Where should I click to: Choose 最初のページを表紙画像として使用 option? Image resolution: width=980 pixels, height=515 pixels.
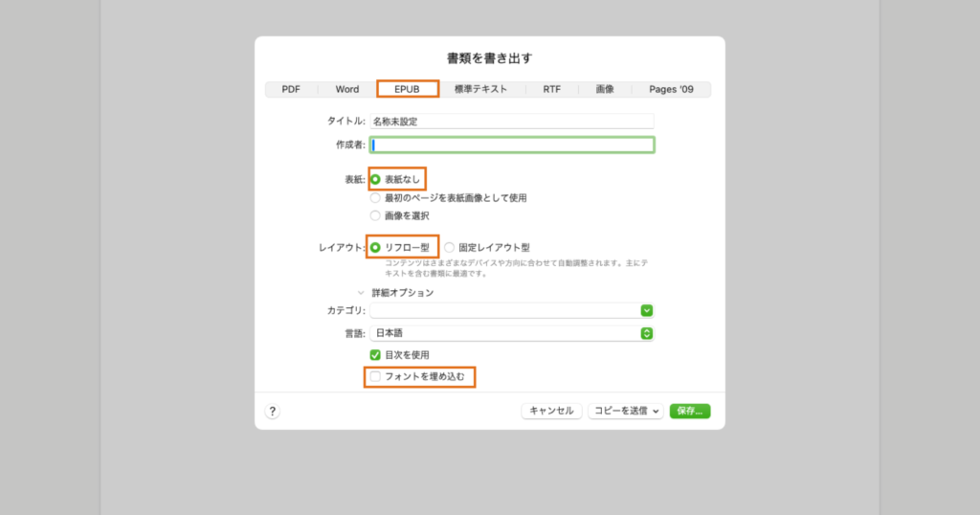[x=375, y=198]
